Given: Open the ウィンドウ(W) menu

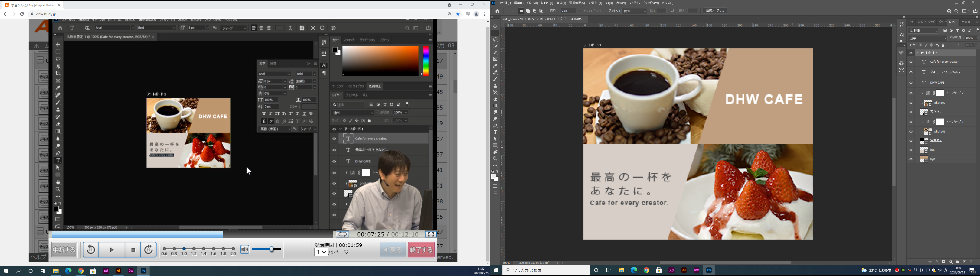Looking at the screenshot, I should [x=651, y=3].
